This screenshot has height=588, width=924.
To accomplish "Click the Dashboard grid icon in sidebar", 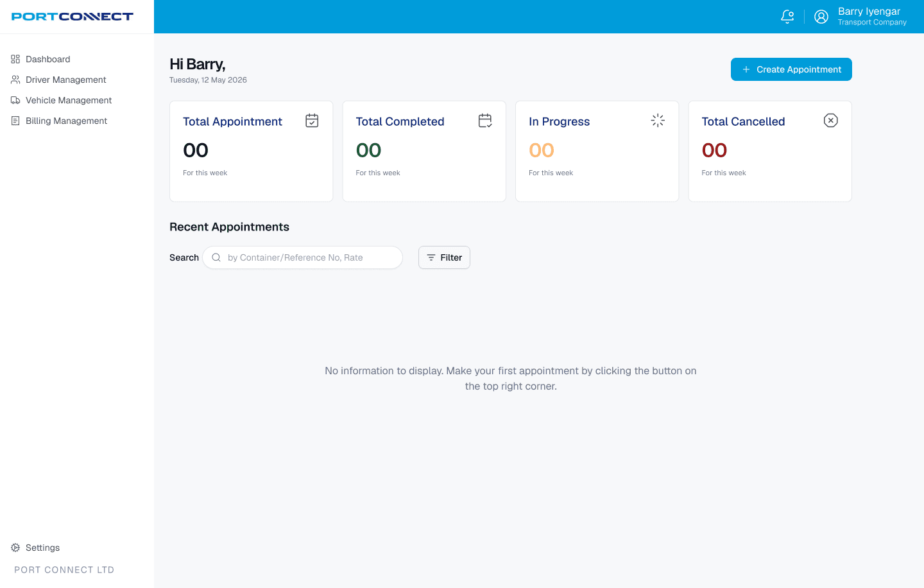I will [x=15, y=59].
